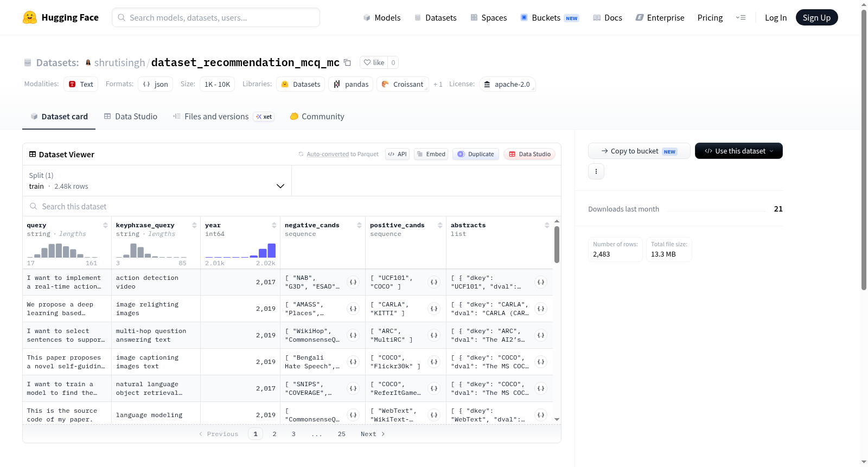This screenshot has width=868, height=467.
Task: Select the json format tag
Action: coord(155,84)
